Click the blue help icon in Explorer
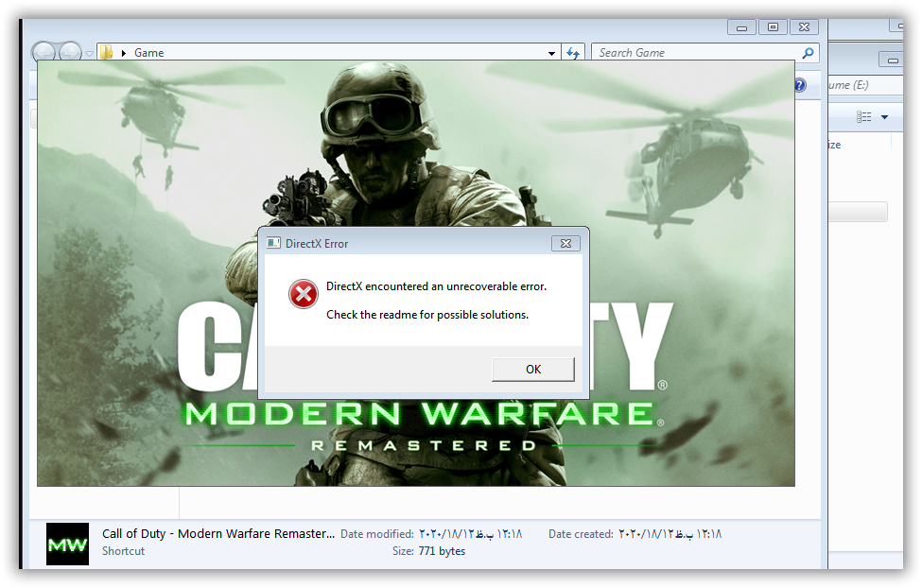Screen dimensions: 922x588 (x=800, y=85)
